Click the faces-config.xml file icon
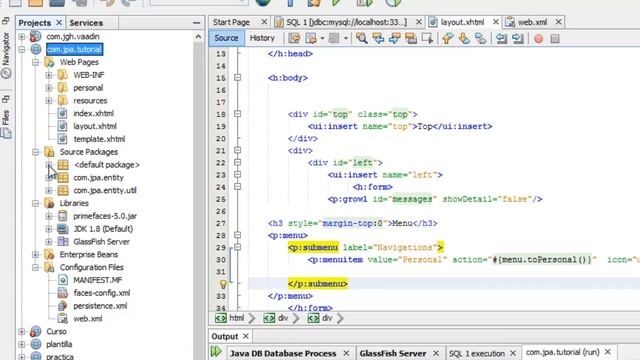Image resolution: width=640 pixels, height=360 pixels. click(x=62, y=293)
